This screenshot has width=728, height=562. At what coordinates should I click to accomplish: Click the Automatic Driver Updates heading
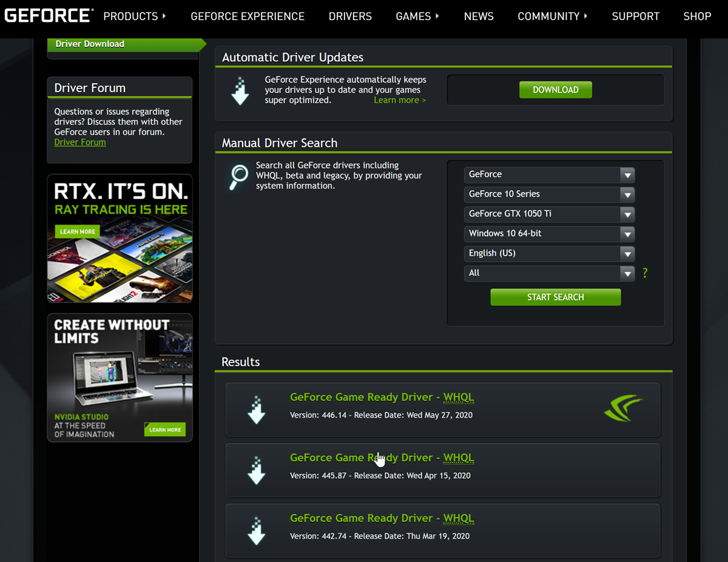(292, 58)
